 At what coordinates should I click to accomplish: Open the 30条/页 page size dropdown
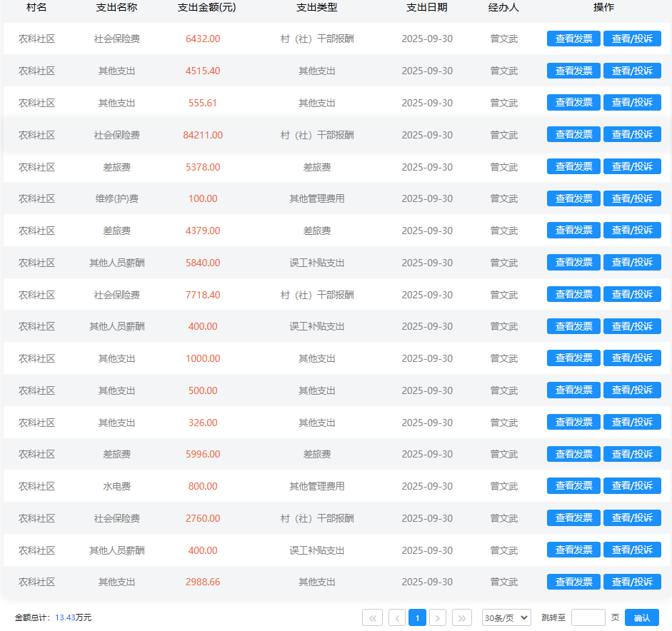pyautogui.click(x=506, y=617)
